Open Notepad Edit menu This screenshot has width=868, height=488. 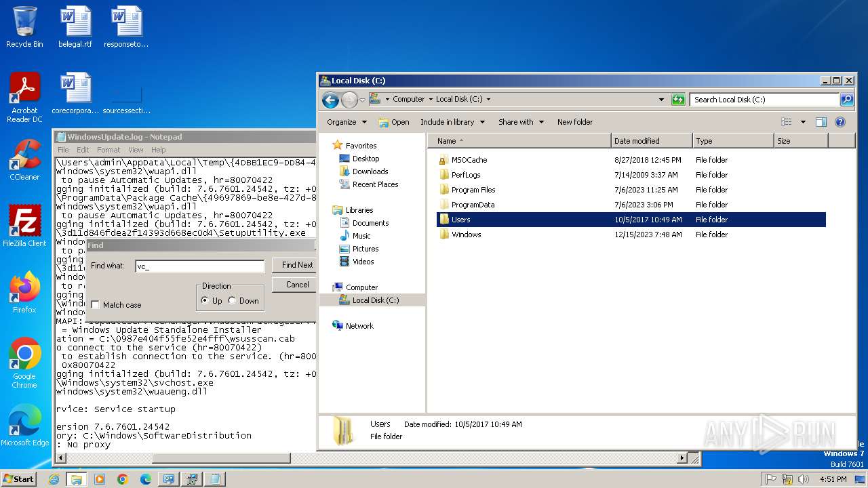coord(83,150)
